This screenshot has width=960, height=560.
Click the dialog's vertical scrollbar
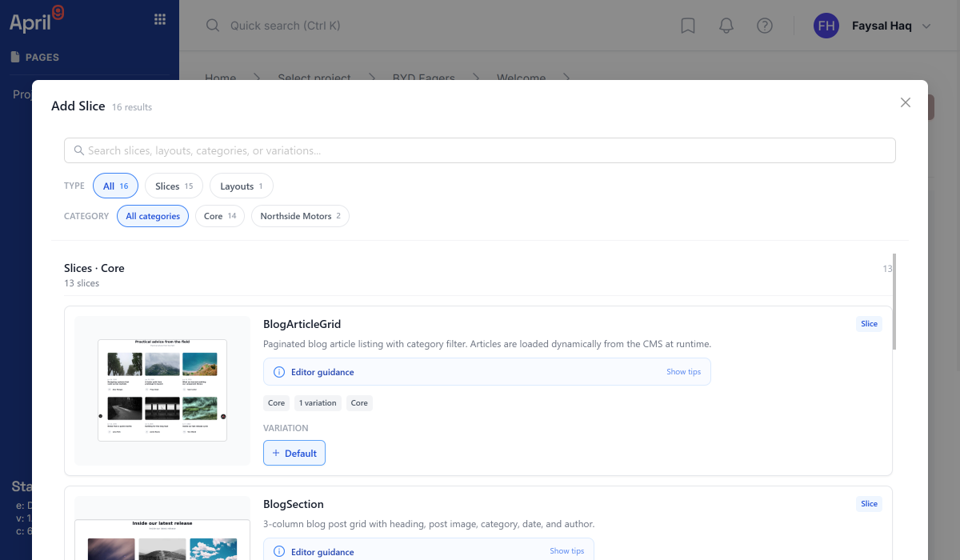coord(894,302)
